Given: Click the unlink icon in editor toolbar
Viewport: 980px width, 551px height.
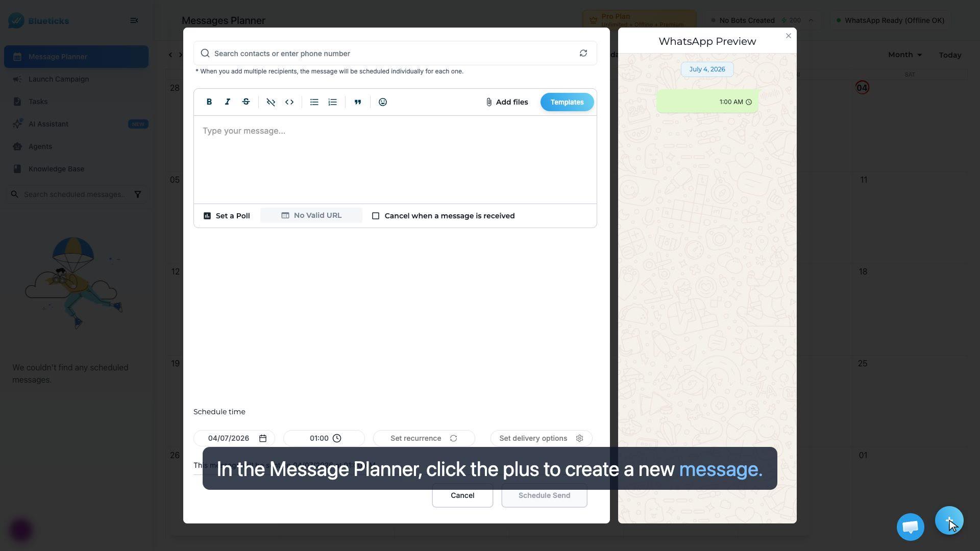Looking at the screenshot, I should pos(271,102).
